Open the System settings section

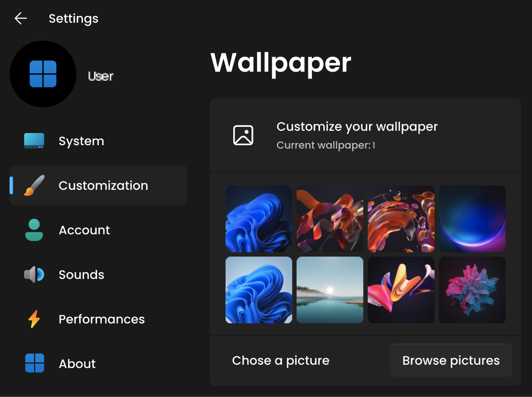click(81, 141)
